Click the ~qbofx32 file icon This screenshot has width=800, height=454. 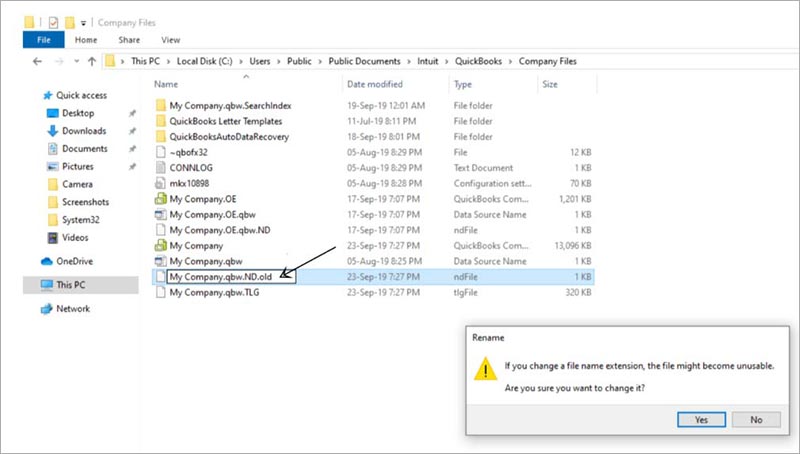[161, 152]
